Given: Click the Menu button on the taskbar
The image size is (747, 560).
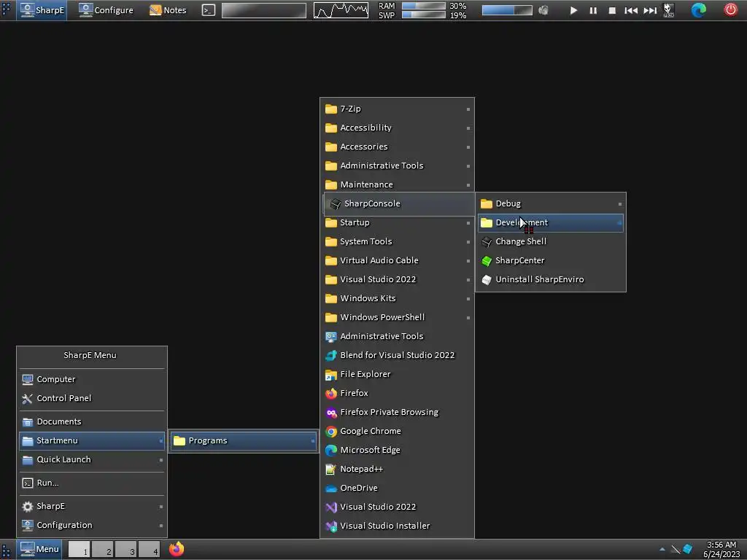Looking at the screenshot, I should coord(39,549).
